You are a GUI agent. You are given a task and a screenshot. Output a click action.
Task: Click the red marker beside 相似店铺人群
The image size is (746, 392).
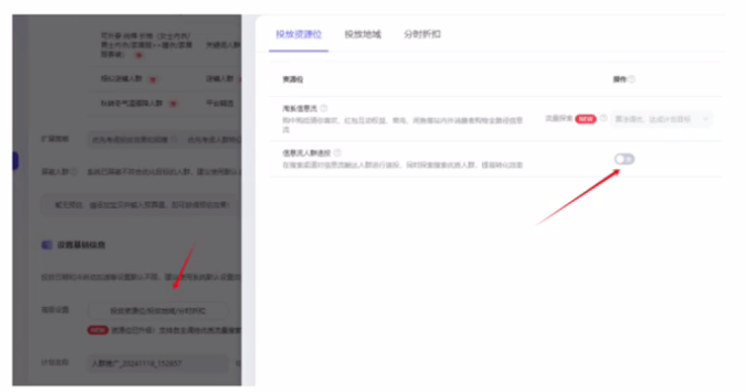coord(153,80)
